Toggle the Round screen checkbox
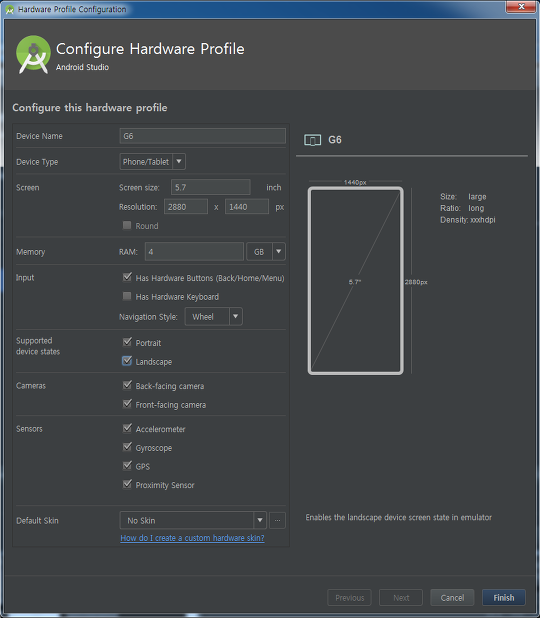 point(127,225)
